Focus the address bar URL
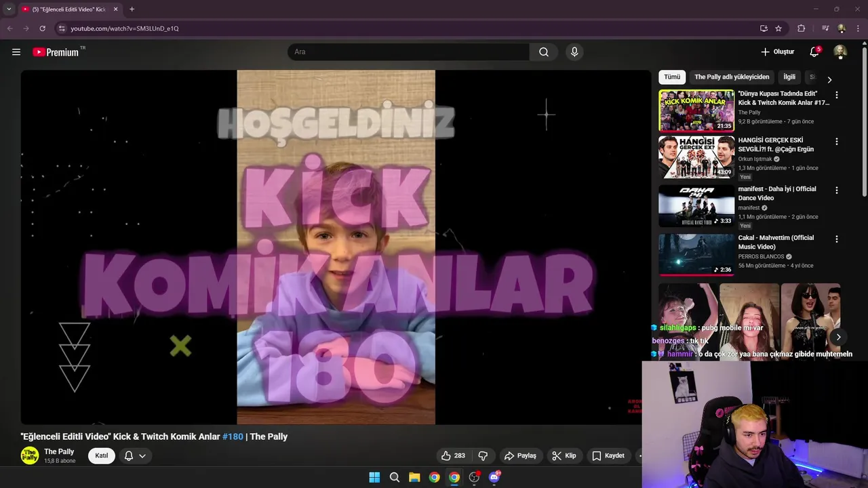868x488 pixels. [x=125, y=28]
